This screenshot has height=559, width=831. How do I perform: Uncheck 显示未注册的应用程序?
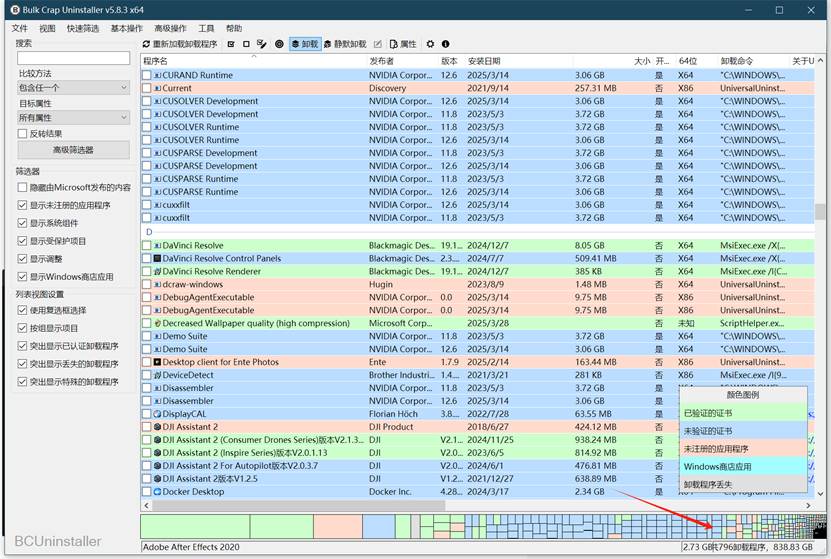coord(22,205)
